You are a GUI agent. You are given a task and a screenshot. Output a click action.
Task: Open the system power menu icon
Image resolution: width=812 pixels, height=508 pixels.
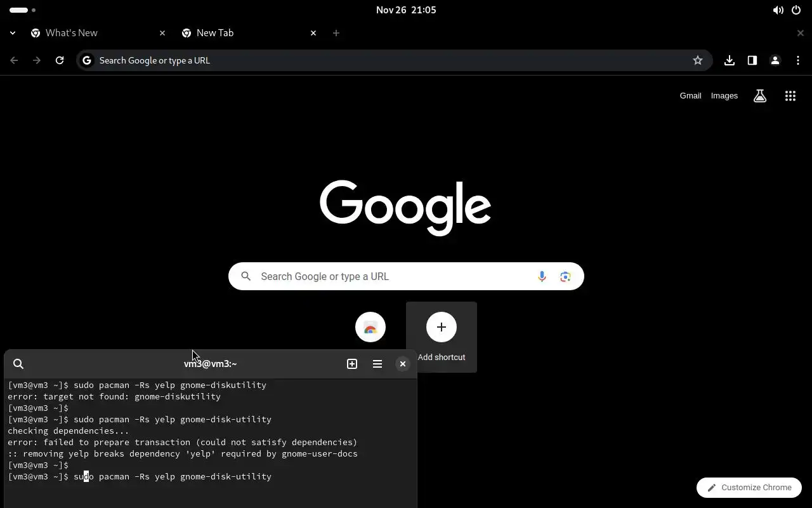796,10
